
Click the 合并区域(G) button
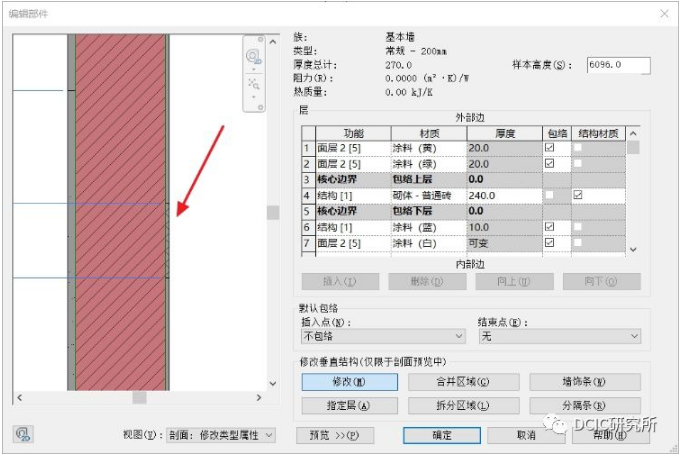(x=463, y=382)
